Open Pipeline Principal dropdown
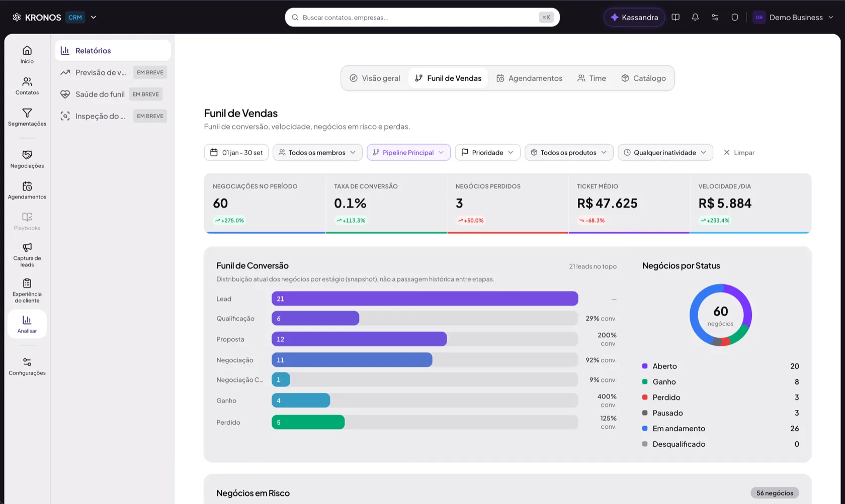This screenshot has height=504, width=845. [x=408, y=152]
